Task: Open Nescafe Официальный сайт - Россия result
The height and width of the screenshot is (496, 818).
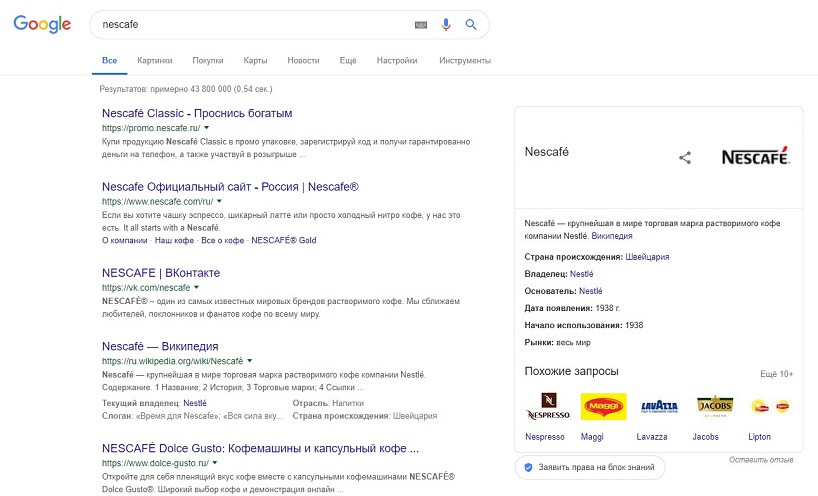Action: pos(231,187)
